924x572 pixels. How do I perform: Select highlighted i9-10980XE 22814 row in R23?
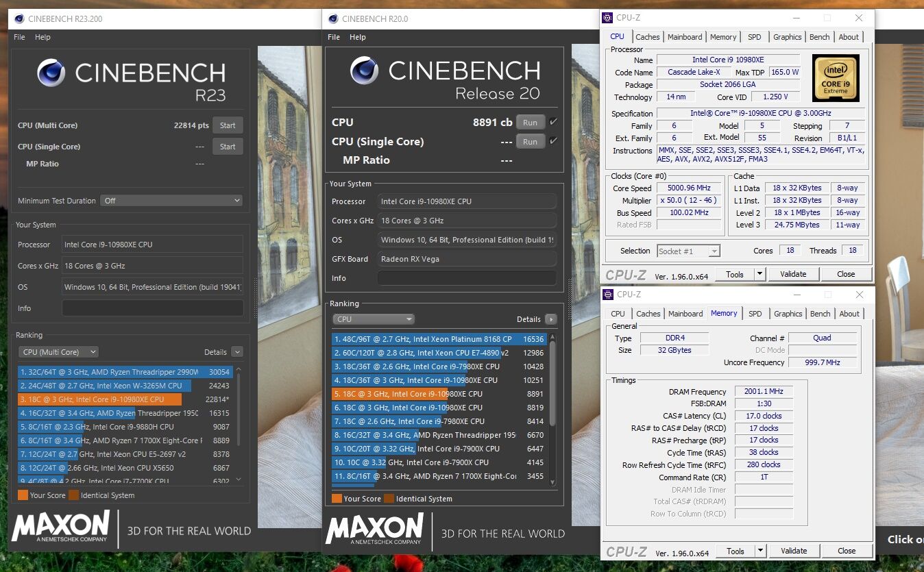125,399
